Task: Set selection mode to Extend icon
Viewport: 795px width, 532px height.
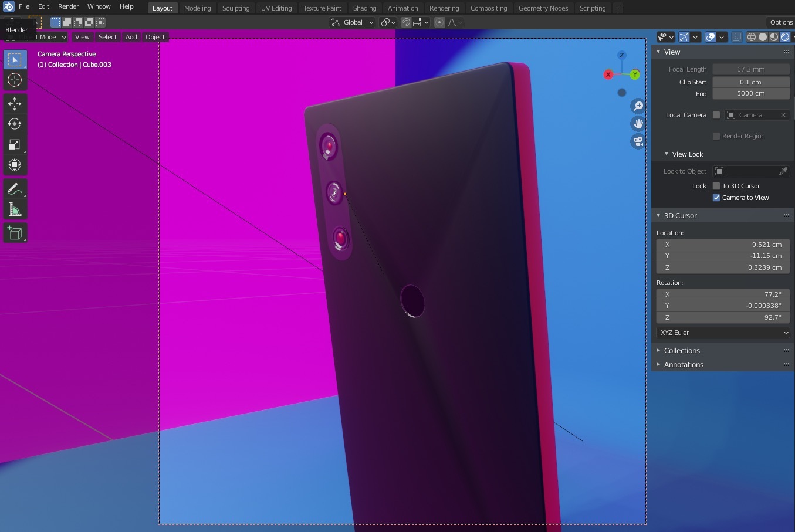Action: coord(67,22)
